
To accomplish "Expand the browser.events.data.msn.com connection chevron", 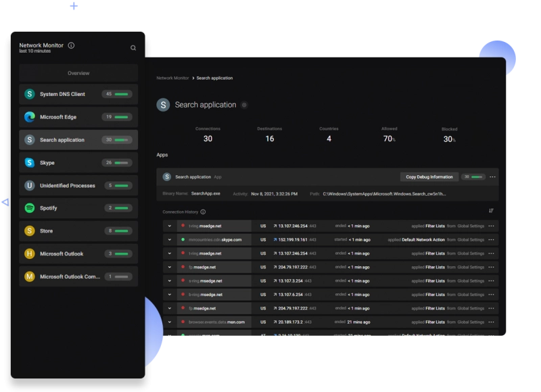I will point(170,322).
